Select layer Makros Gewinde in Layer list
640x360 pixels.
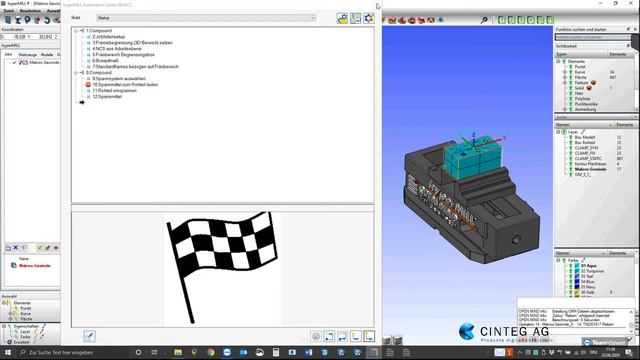(590, 169)
